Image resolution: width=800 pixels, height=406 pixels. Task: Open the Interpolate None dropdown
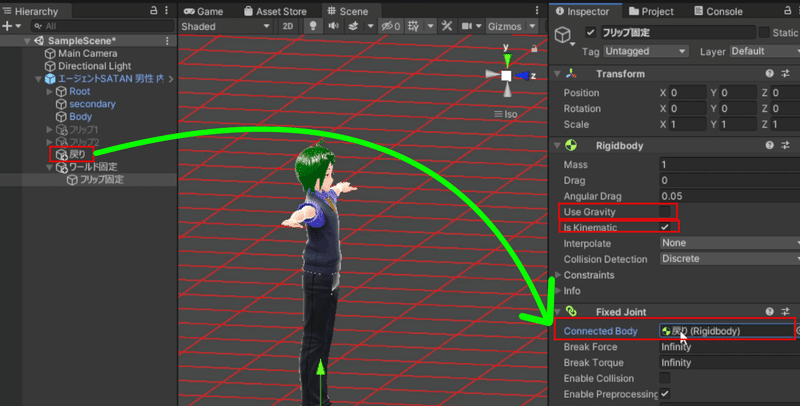[x=730, y=243]
